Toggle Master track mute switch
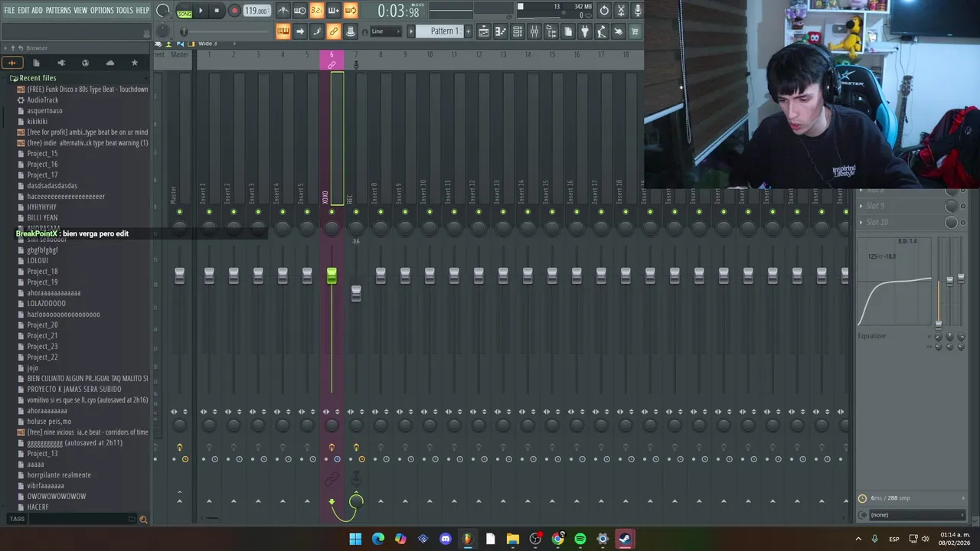The height and width of the screenshot is (551, 980). 179,212
